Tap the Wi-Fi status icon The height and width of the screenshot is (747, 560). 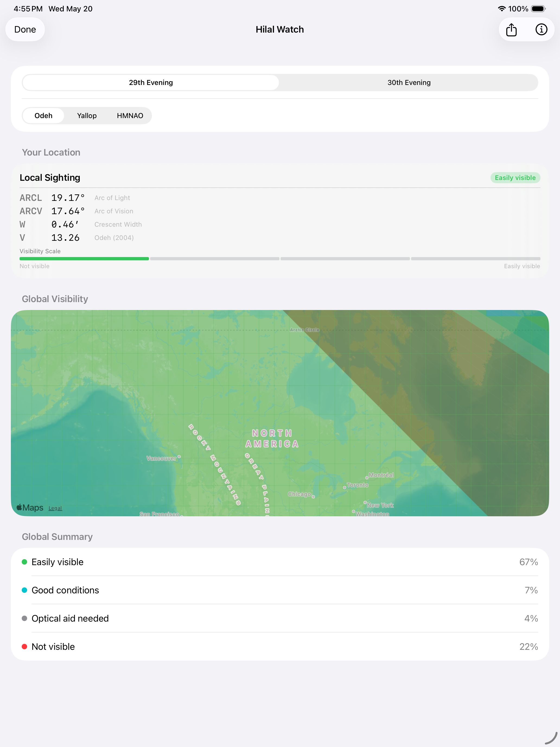pos(502,9)
